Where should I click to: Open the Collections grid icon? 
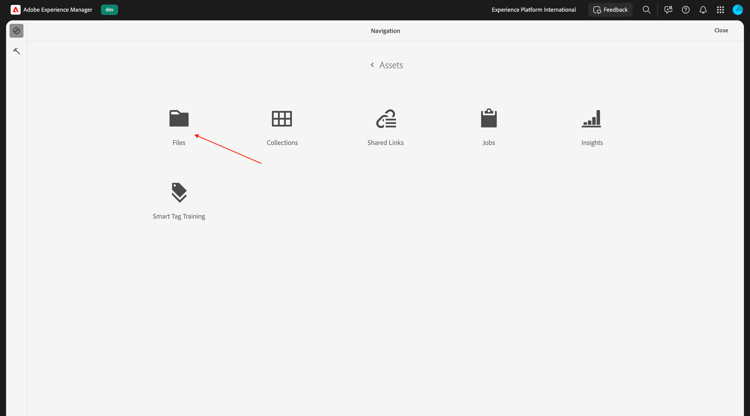(282, 119)
